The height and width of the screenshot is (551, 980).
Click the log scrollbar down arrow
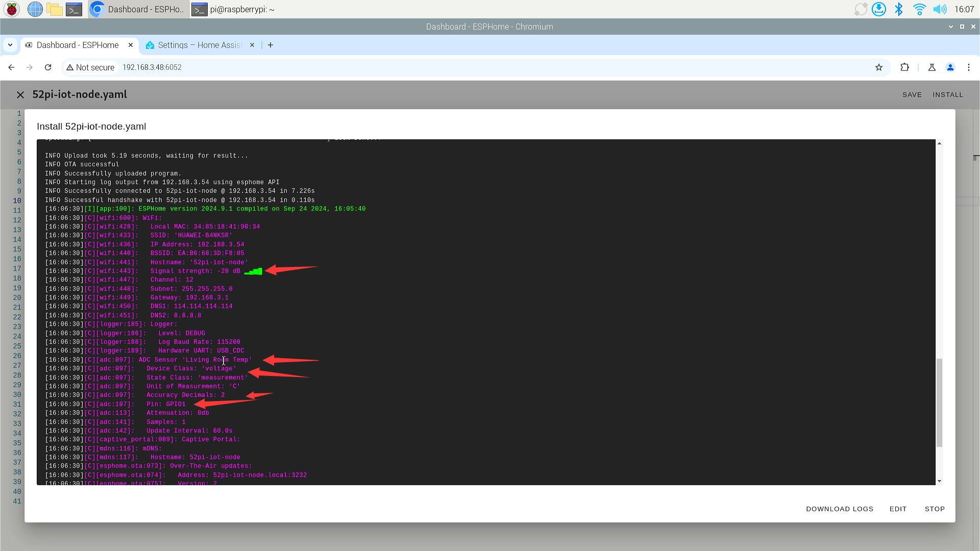point(939,481)
